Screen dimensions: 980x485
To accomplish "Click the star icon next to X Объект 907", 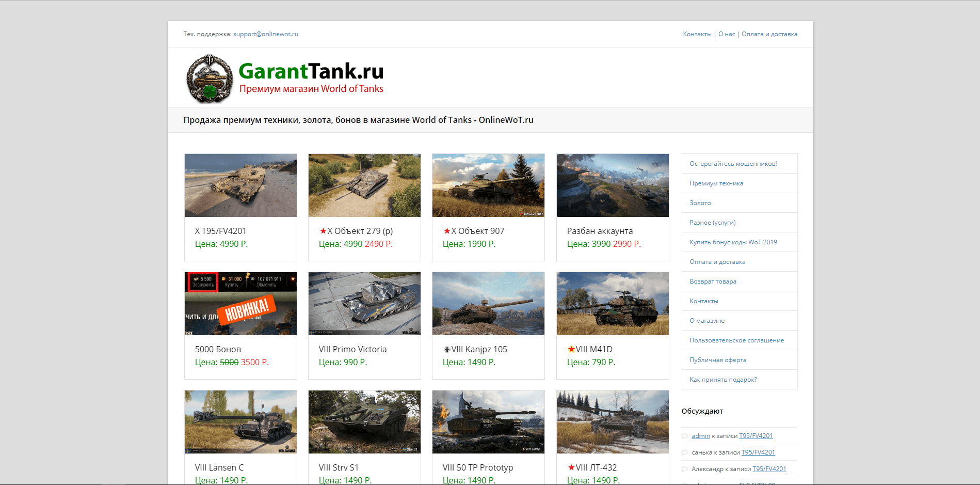I will 447,231.
